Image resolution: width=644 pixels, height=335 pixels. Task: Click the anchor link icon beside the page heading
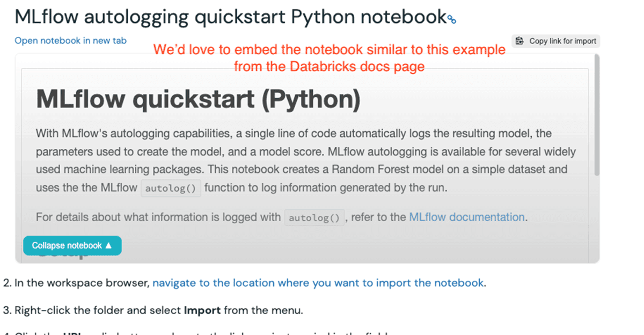coord(451,19)
